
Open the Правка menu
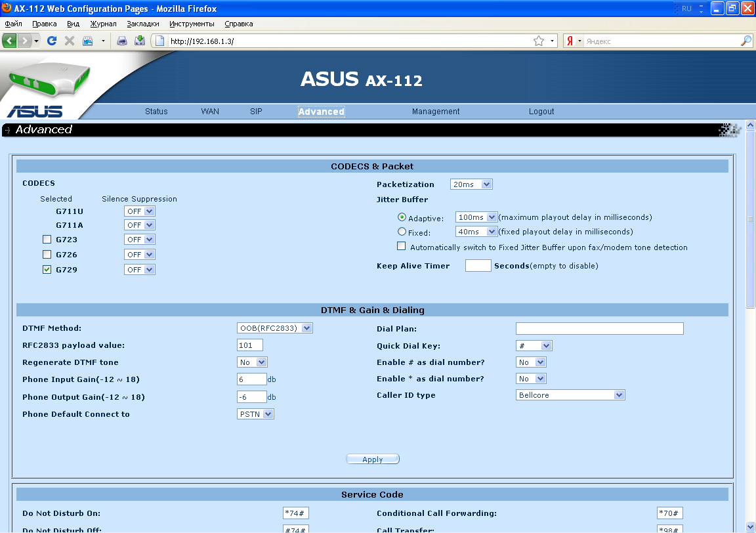point(45,24)
